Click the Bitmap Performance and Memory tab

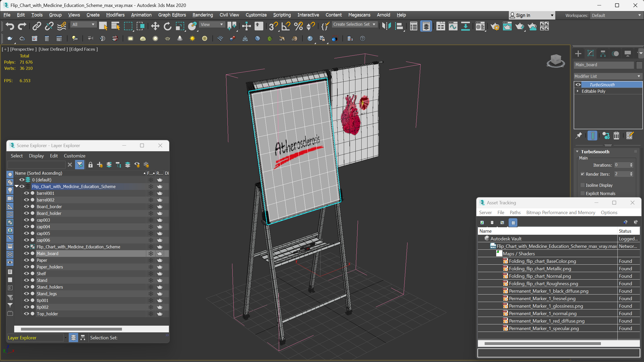point(560,213)
